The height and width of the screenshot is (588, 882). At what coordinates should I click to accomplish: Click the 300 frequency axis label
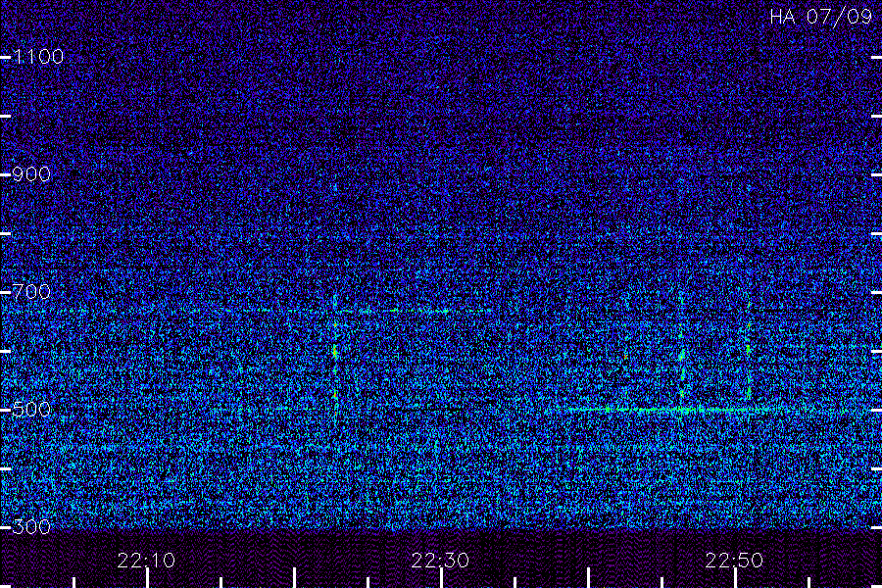click(31, 526)
